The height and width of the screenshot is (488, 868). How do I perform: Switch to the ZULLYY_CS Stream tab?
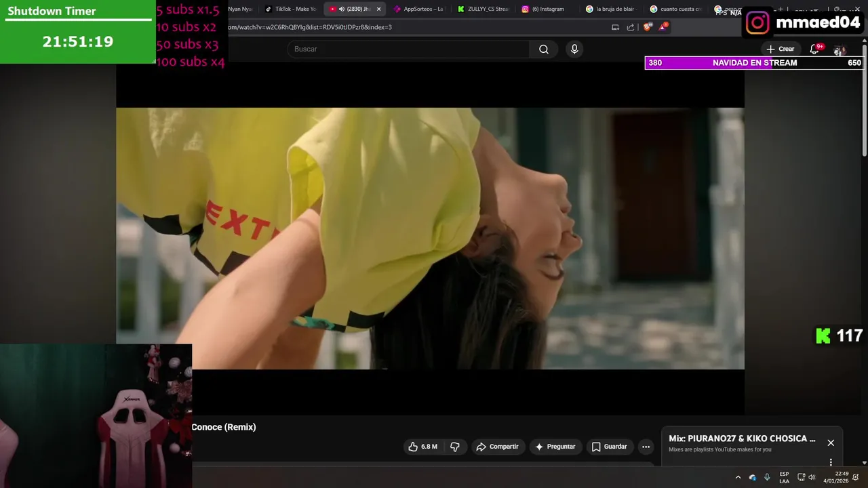click(x=483, y=9)
